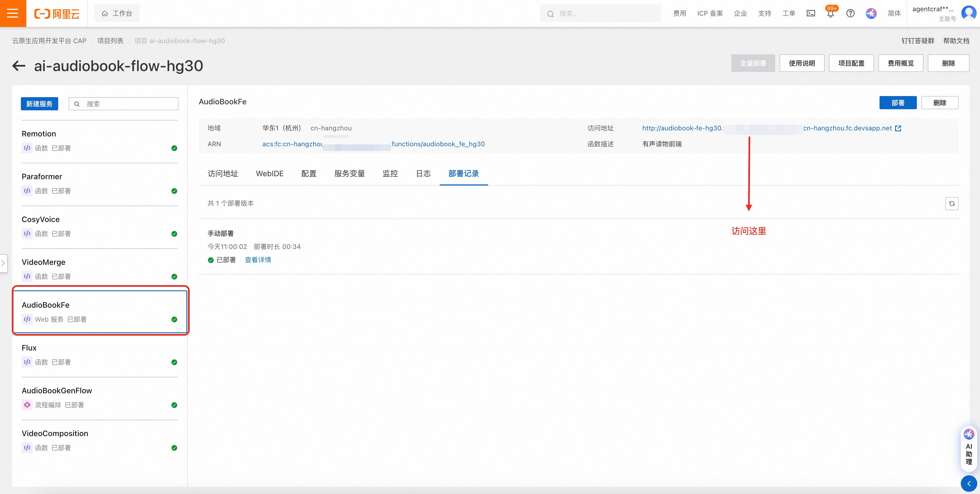Viewport: 980px width, 494px height.
Task: Focus the service list search box
Action: point(123,104)
